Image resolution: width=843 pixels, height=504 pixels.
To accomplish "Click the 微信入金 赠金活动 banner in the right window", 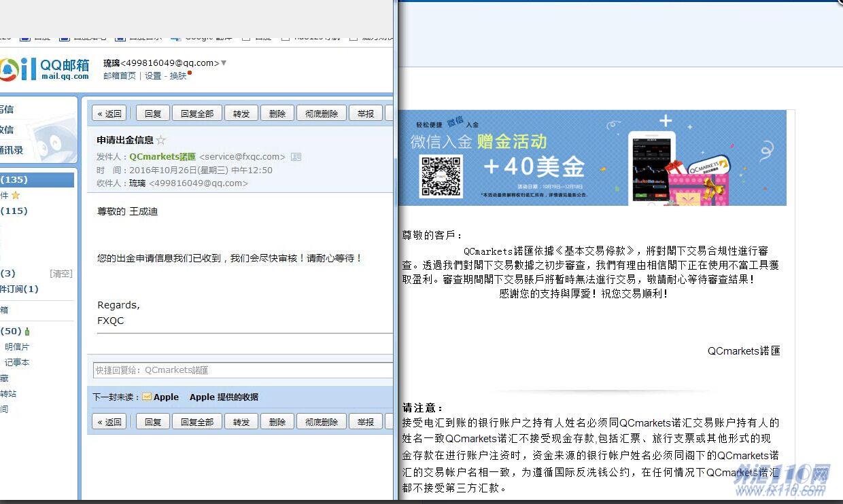I will tap(592, 158).
